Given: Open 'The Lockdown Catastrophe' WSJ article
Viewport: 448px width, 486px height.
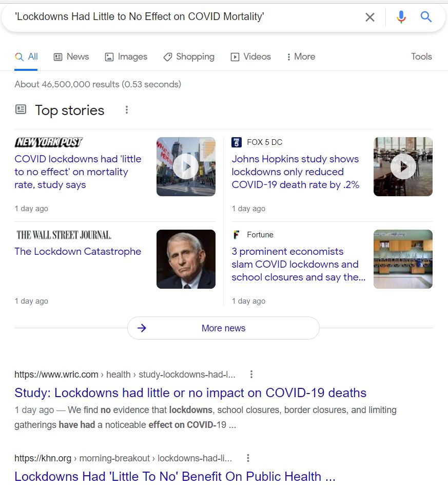Looking at the screenshot, I should click(x=77, y=252).
